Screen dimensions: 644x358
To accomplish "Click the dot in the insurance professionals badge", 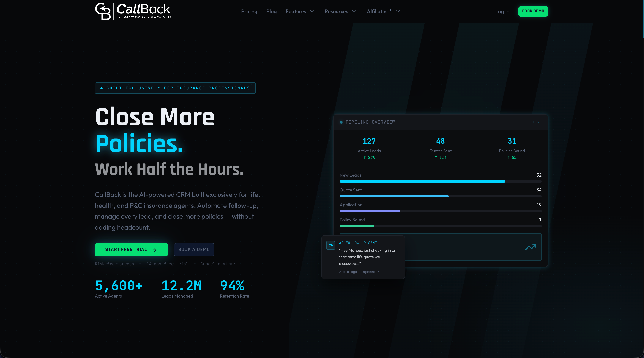I will click(x=101, y=88).
